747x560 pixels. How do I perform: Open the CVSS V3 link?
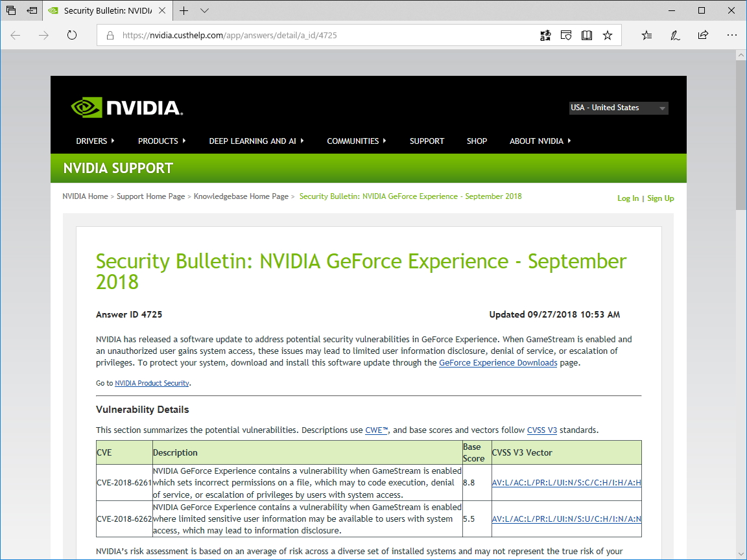tap(541, 430)
